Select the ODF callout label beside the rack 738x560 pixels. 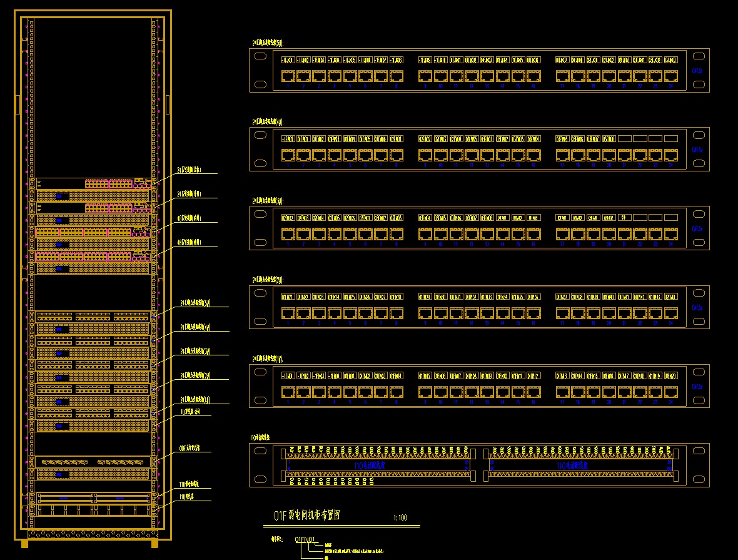click(190, 448)
